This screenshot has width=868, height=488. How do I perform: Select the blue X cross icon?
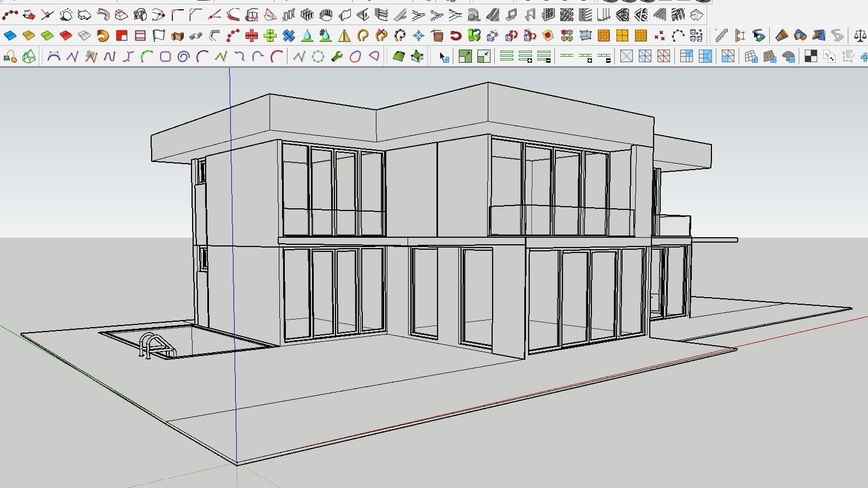pos(289,36)
